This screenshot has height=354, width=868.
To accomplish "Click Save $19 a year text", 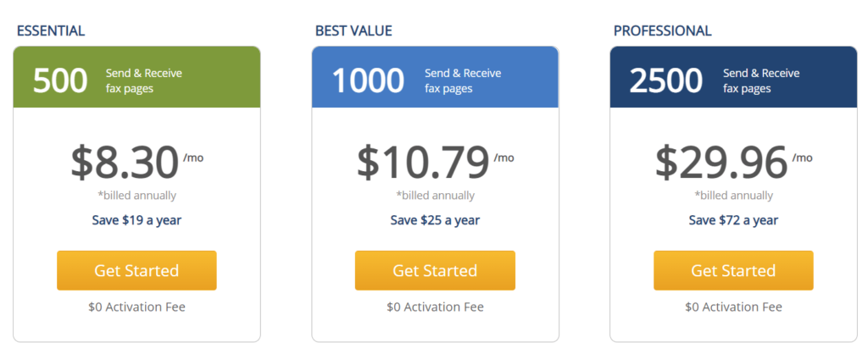I will (136, 220).
